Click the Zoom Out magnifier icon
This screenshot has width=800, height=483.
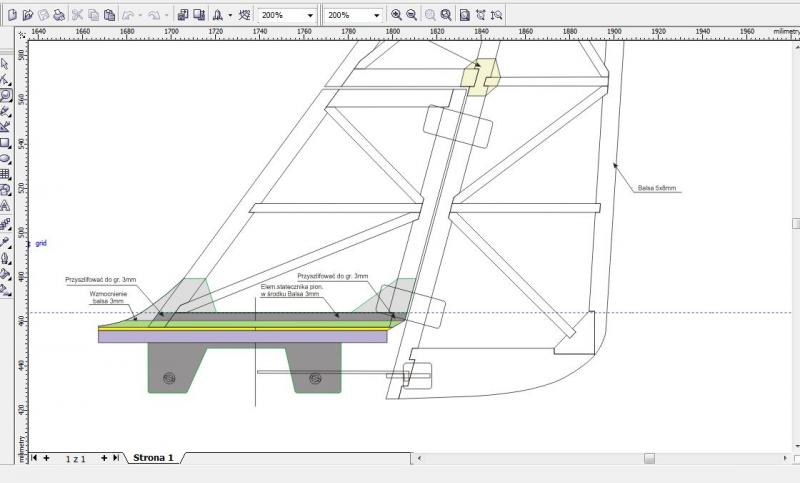coord(412,16)
